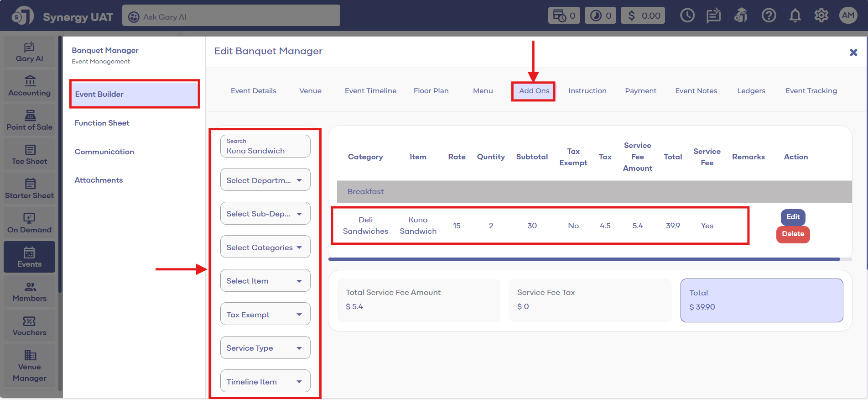Viewport: 868px width, 400px height.
Task: Click the notifications bell icon
Action: coord(795,16)
